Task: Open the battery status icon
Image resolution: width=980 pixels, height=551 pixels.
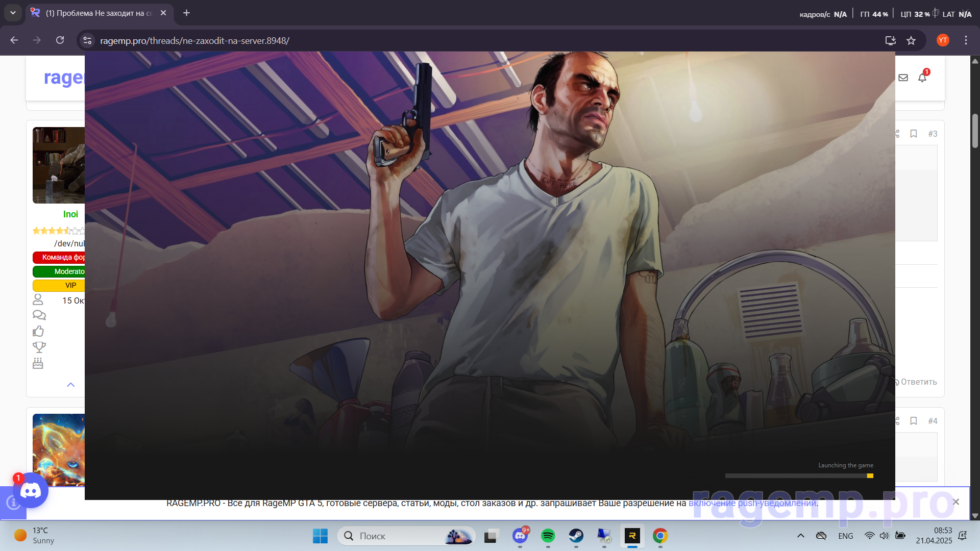Action: (x=900, y=536)
